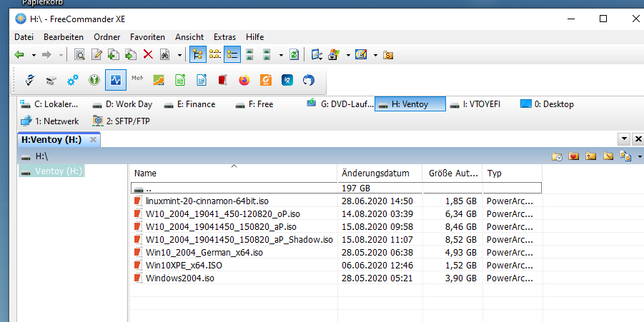Open the dropdown next to binoculars search
This screenshot has width=644, height=322.
tap(179, 55)
